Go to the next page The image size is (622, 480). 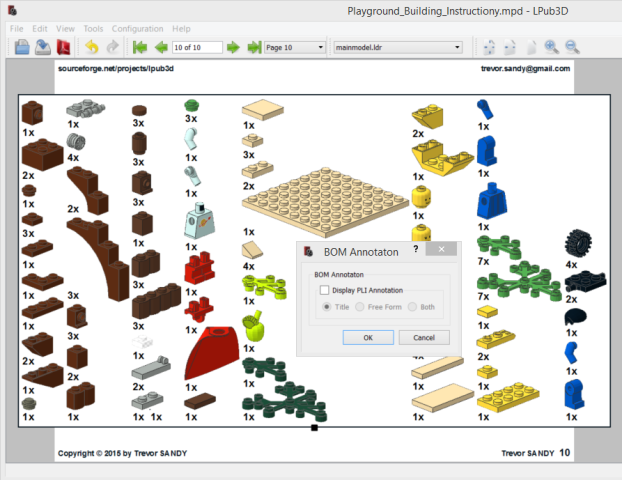pyautogui.click(x=233, y=47)
